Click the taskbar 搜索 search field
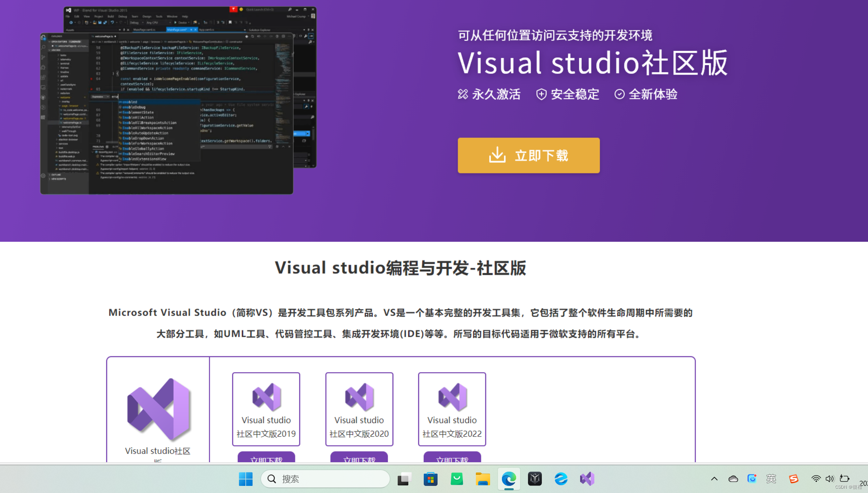This screenshot has height=493, width=868. (x=325, y=479)
